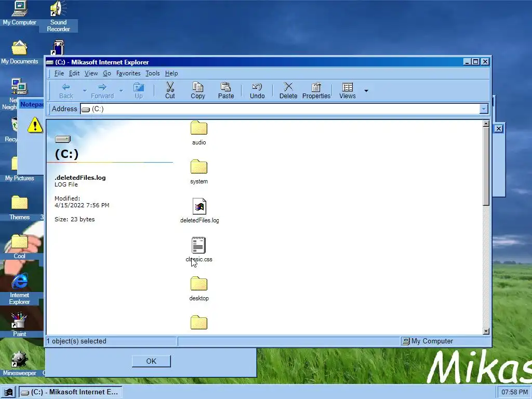Select Sound Recorder desktop shortcut
Viewport: 532px width, 399px height.
58,16
